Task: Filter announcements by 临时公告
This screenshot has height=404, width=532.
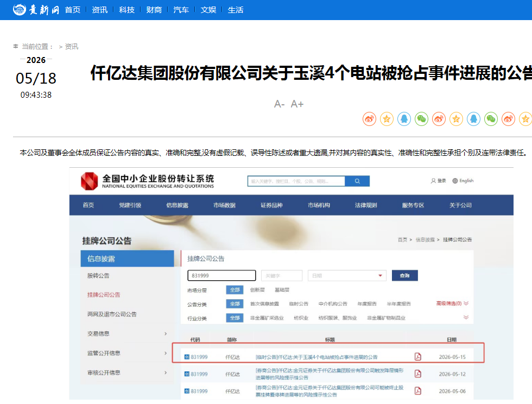Action: (x=299, y=304)
